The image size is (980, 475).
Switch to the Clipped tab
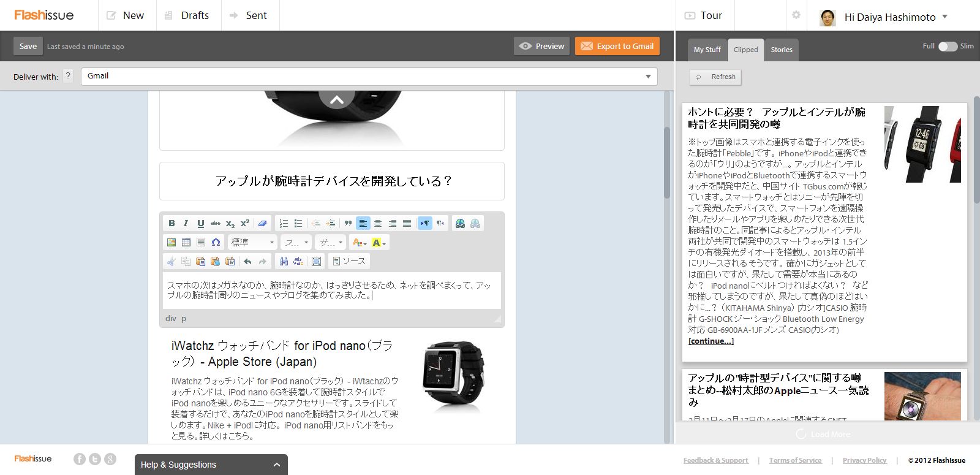pos(745,50)
